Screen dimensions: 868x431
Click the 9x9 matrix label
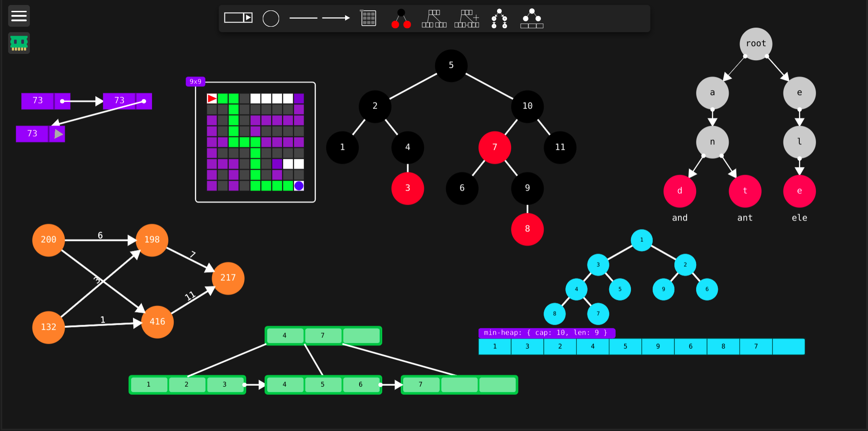[195, 81]
